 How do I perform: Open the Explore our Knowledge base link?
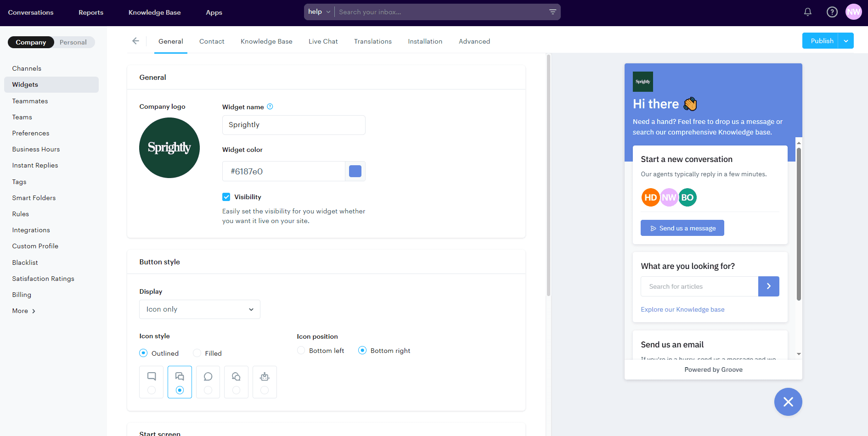tap(682, 309)
